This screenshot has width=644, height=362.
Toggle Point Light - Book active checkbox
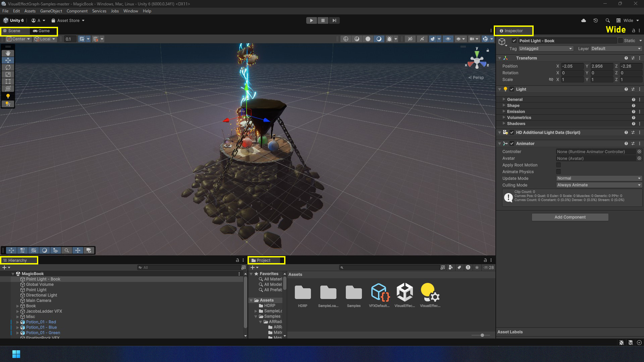click(x=514, y=41)
